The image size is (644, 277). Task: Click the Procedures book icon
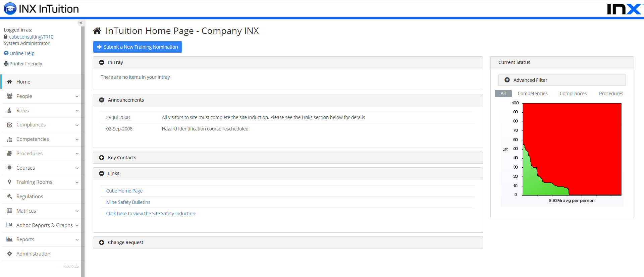[9, 153]
